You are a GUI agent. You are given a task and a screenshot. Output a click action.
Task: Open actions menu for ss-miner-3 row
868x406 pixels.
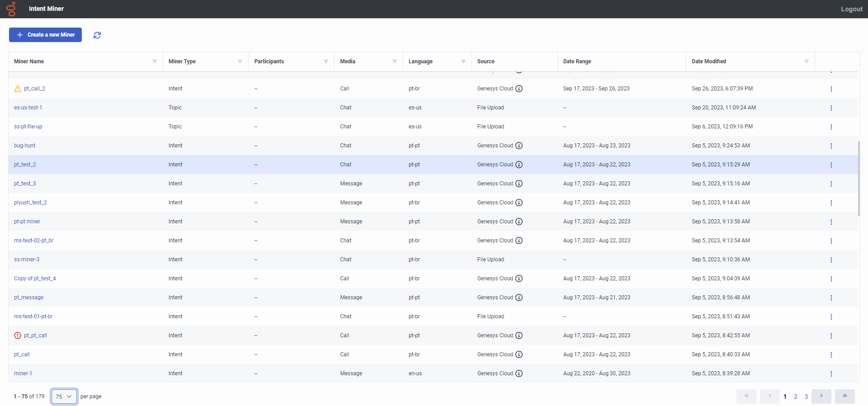(831, 260)
